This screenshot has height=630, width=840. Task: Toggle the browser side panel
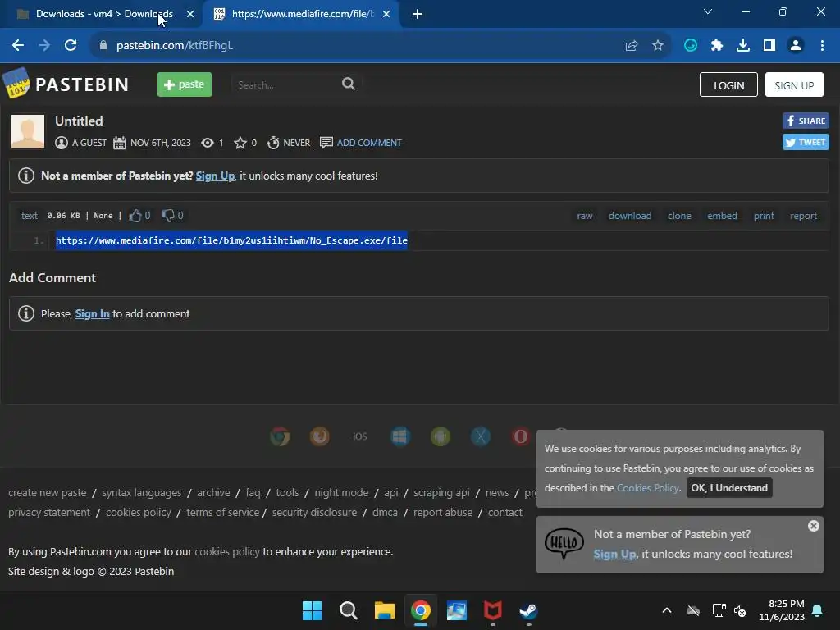(769, 46)
